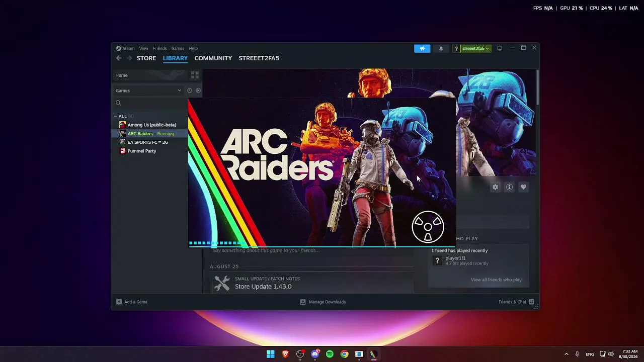
Task: Go back with the left arrow
Action: pyautogui.click(x=119, y=58)
